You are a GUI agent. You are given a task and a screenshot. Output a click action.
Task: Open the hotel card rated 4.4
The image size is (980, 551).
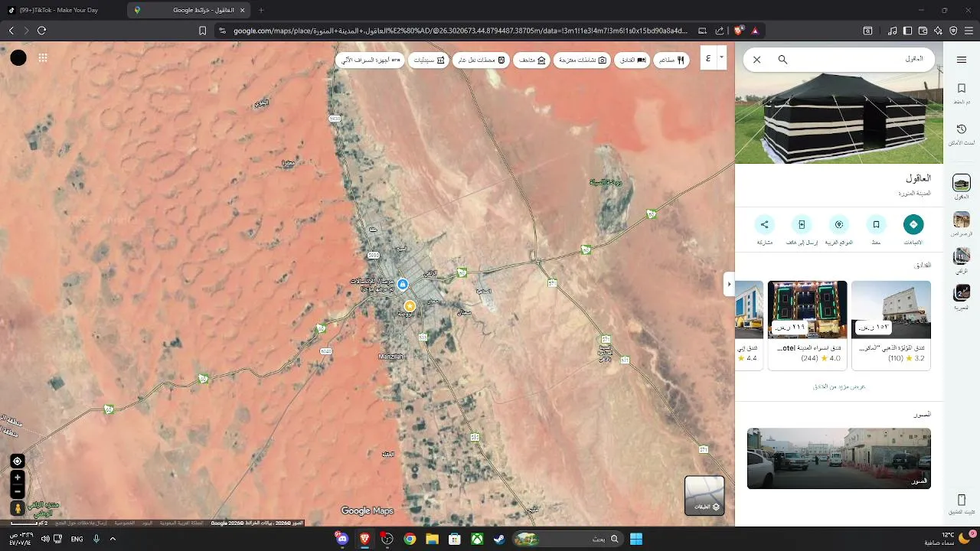pos(749,325)
